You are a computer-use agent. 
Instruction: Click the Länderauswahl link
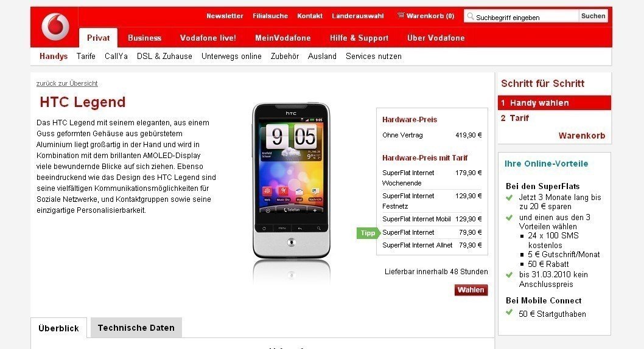(x=358, y=16)
